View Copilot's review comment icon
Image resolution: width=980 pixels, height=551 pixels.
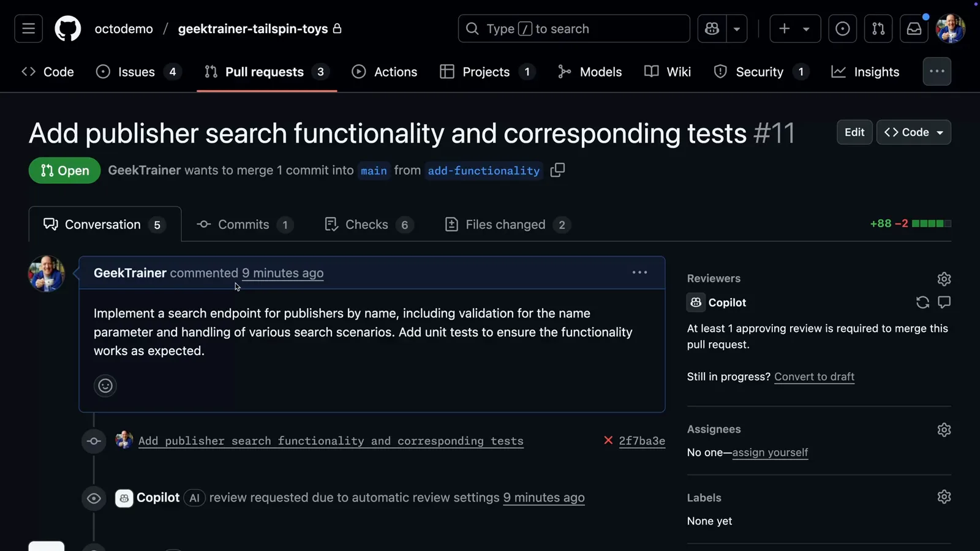(944, 302)
